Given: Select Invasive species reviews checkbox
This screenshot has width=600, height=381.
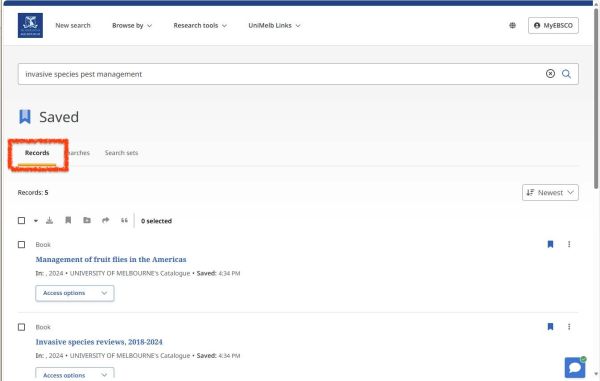Looking at the screenshot, I should (x=21, y=327).
